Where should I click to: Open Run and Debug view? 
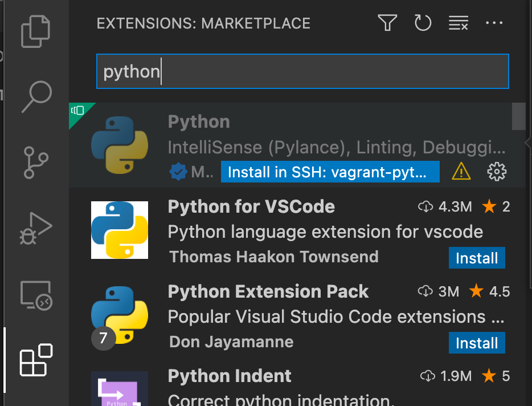coord(36,229)
